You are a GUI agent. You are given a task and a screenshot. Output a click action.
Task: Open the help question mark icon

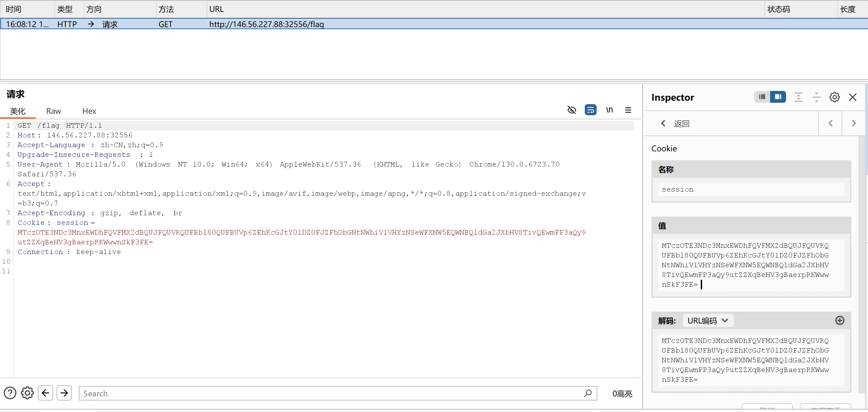pos(10,393)
